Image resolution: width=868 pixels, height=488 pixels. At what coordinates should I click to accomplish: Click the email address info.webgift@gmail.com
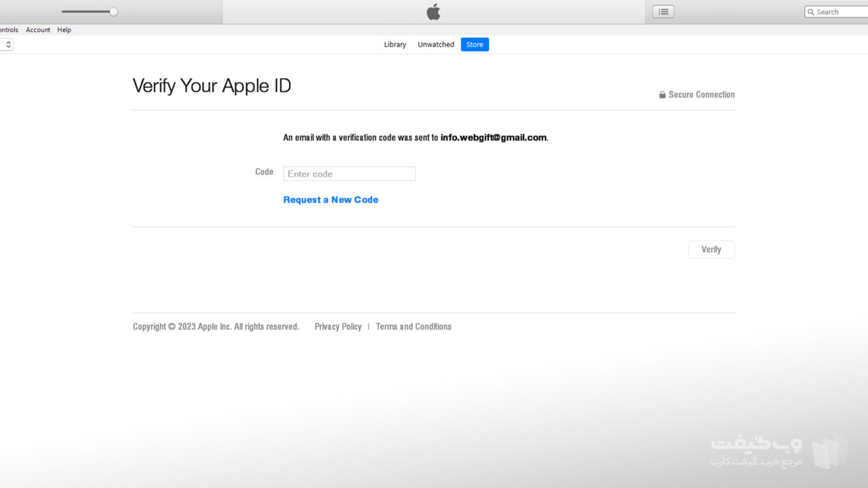pyautogui.click(x=494, y=138)
